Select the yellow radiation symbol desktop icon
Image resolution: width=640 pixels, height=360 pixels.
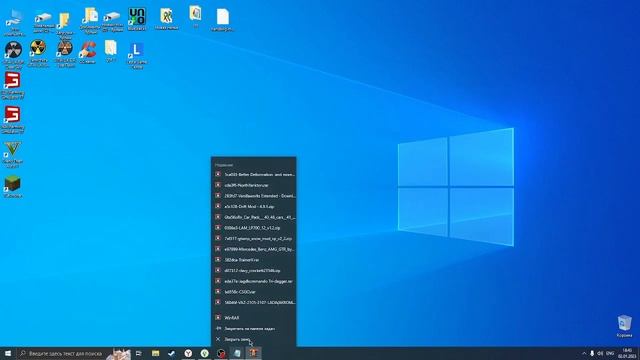point(38,53)
